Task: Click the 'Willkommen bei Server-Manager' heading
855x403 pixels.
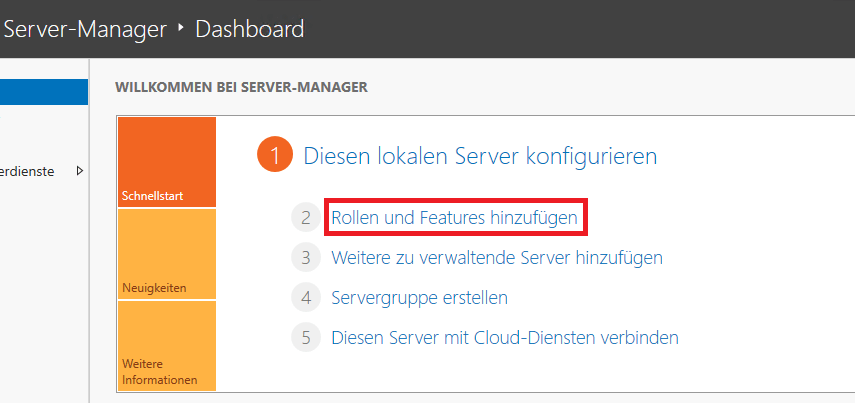Action: point(242,87)
